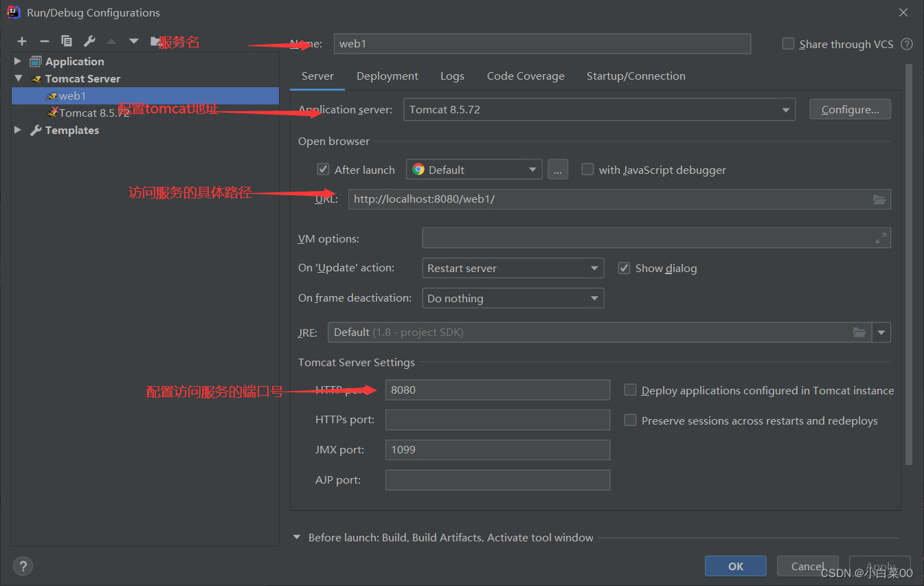Click the Application folder icon in tree

(36, 62)
